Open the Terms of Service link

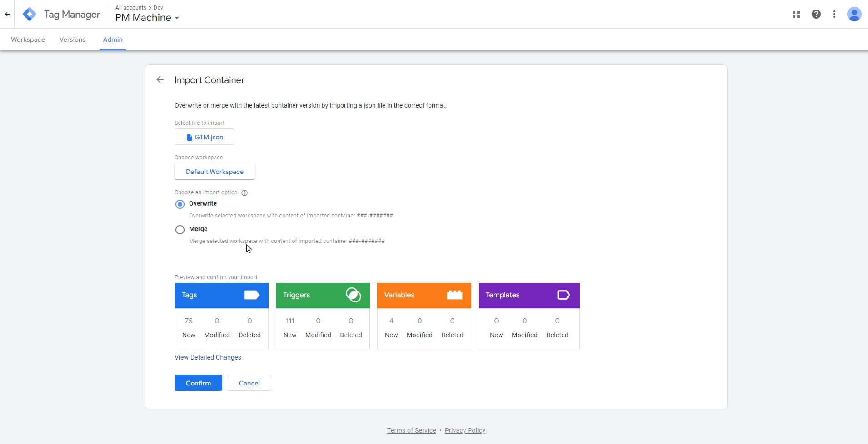[412, 430]
